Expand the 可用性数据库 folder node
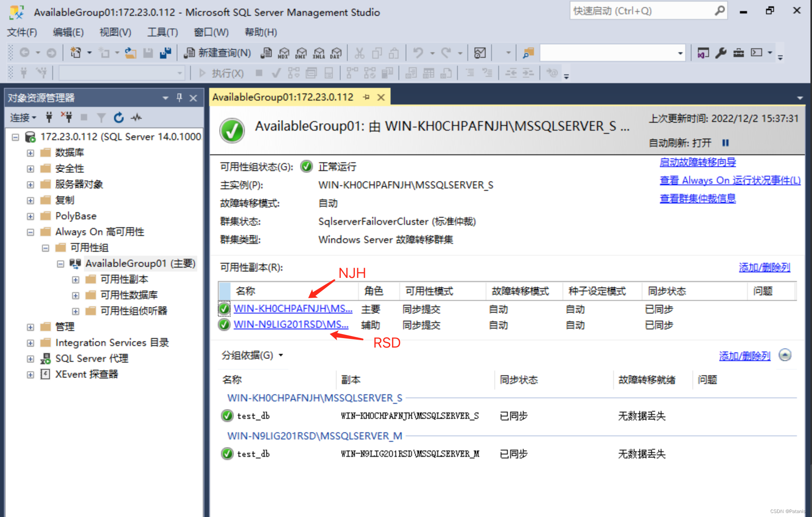The width and height of the screenshot is (812, 517). (x=76, y=295)
